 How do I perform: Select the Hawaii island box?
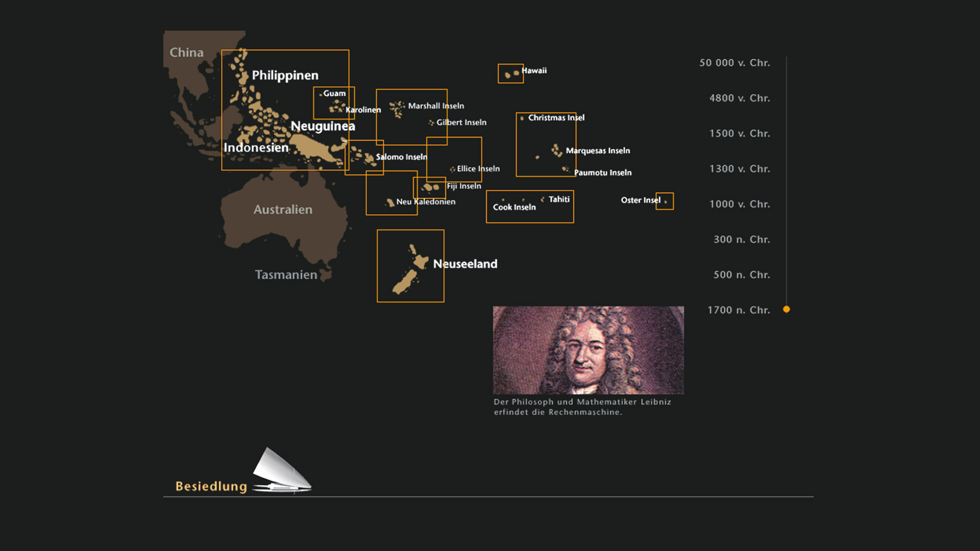tap(510, 73)
